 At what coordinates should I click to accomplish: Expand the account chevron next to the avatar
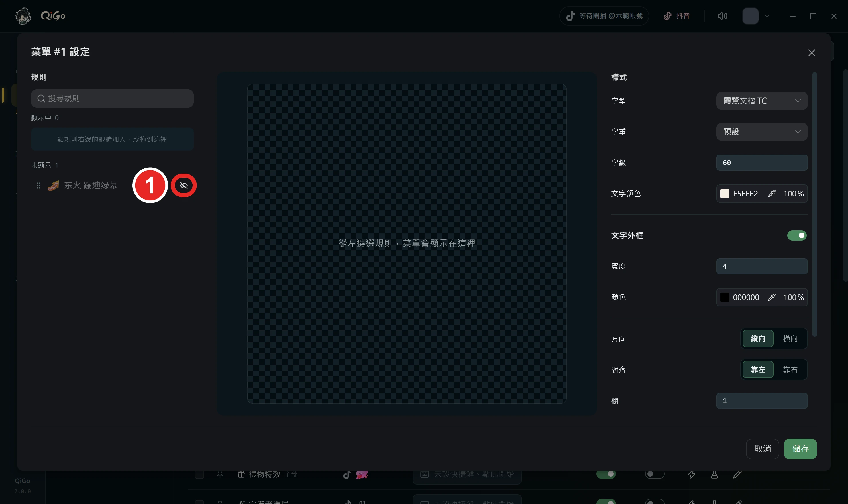point(767,16)
